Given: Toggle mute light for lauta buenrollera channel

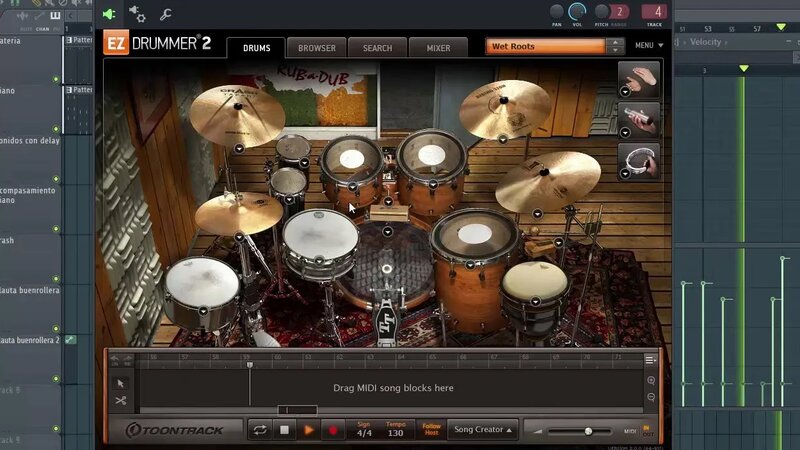Looking at the screenshot, I should coord(56,329).
